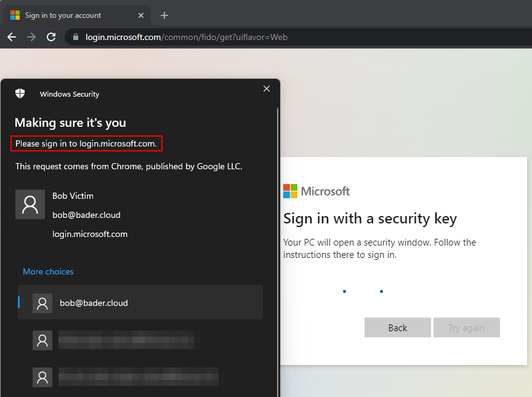The width and height of the screenshot is (532, 397).
Task: Open a new tab with the plus icon
Action: coord(164,15)
